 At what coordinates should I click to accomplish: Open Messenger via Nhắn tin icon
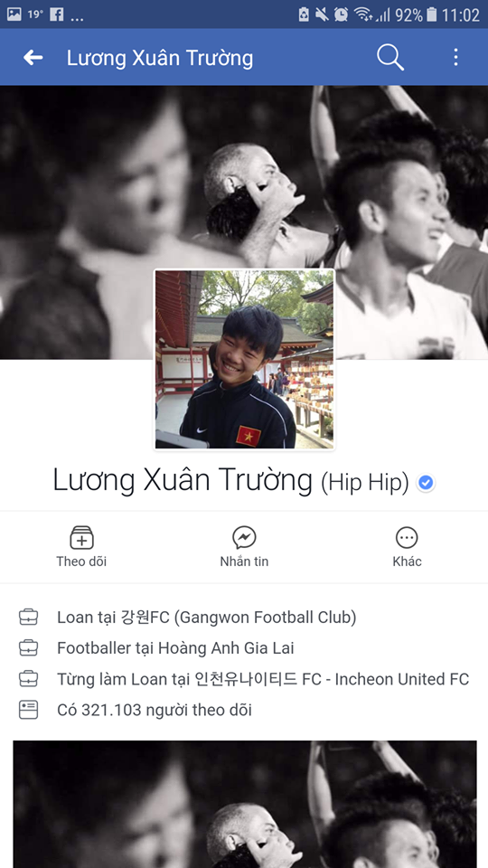coord(244,537)
